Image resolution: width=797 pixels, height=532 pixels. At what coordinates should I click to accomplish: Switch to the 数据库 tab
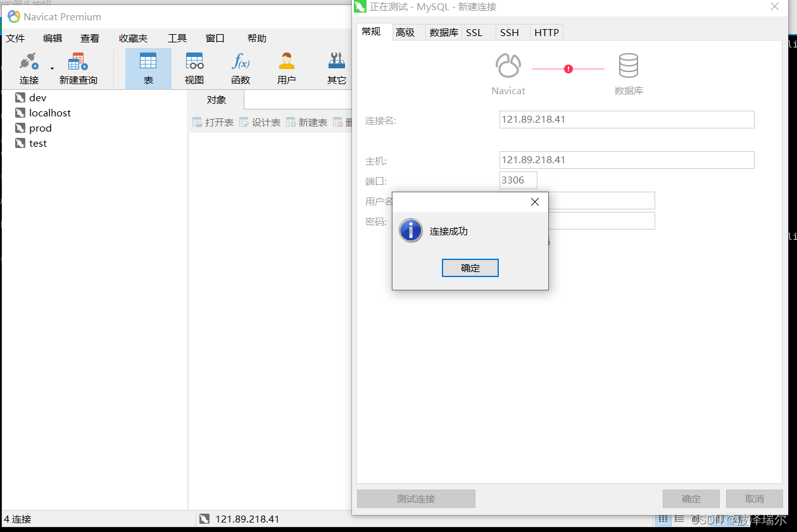coord(444,32)
